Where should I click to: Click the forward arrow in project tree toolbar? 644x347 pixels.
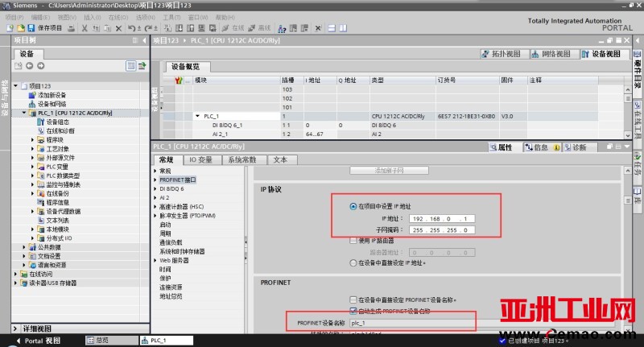point(41,66)
